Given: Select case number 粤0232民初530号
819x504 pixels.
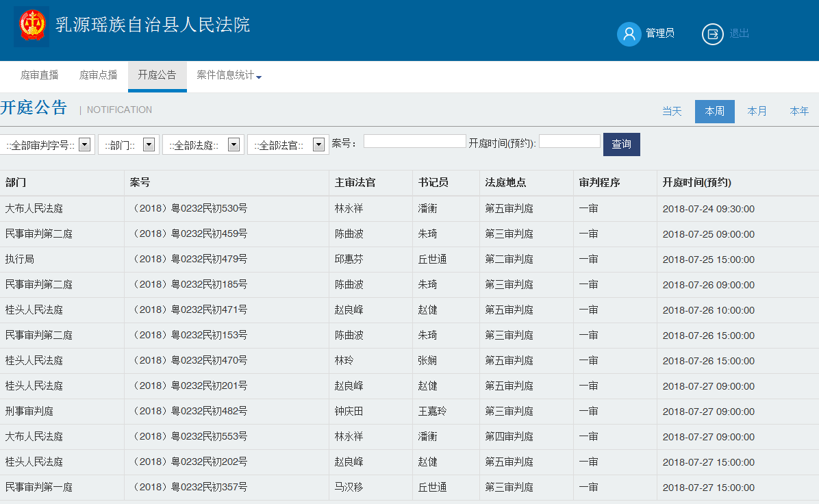Looking at the screenshot, I should pos(189,208).
